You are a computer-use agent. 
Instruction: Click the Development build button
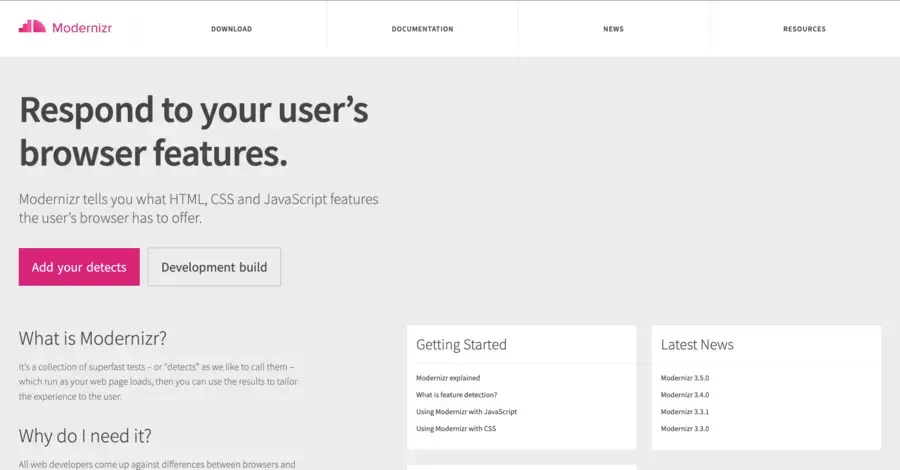click(214, 267)
